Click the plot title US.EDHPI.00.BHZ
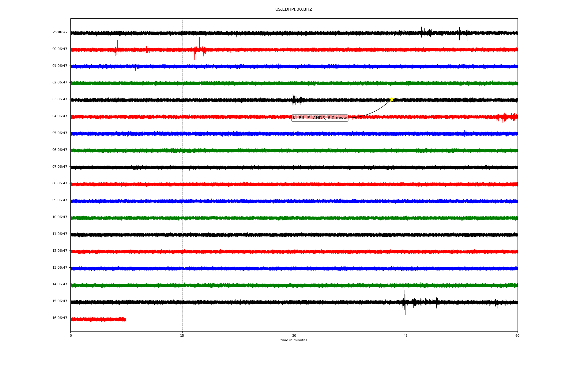The width and height of the screenshot is (588, 368). (294, 10)
